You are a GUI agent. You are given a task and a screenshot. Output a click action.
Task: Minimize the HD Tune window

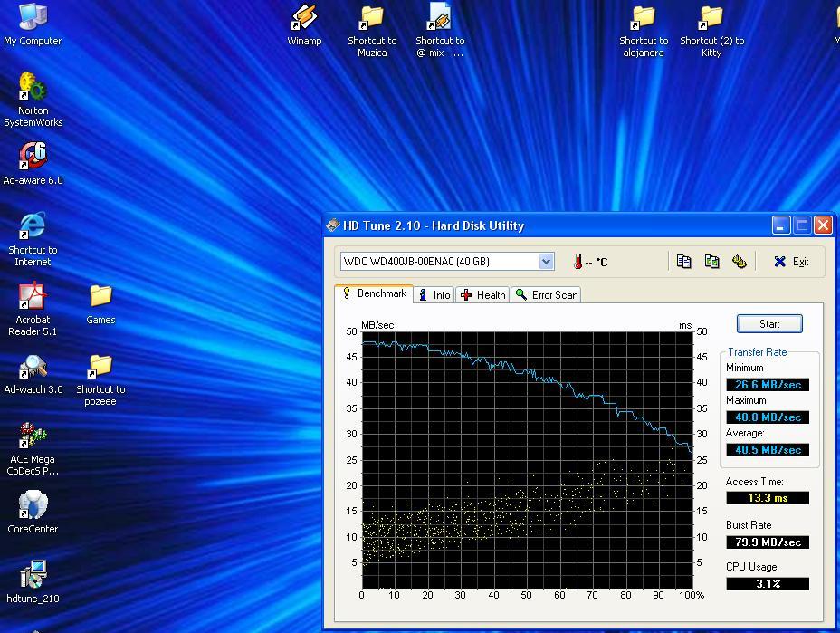[781, 225]
